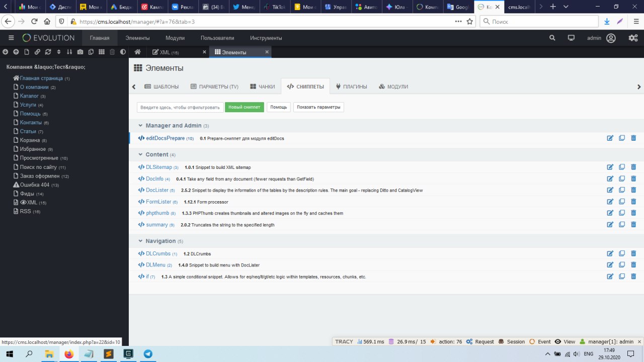
Task: Show hidden system tray icons
Action: click(x=547, y=354)
